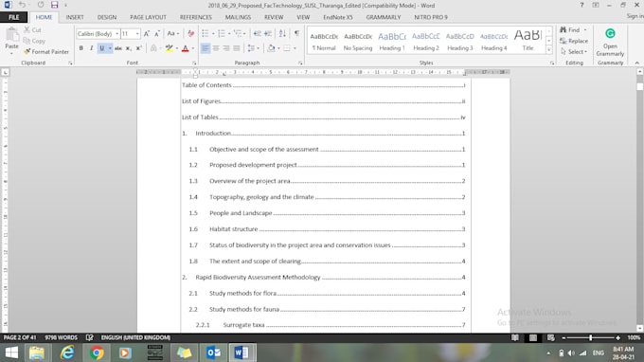Toggle subscript formatting
This screenshot has width=644, height=362.
[x=129, y=48]
